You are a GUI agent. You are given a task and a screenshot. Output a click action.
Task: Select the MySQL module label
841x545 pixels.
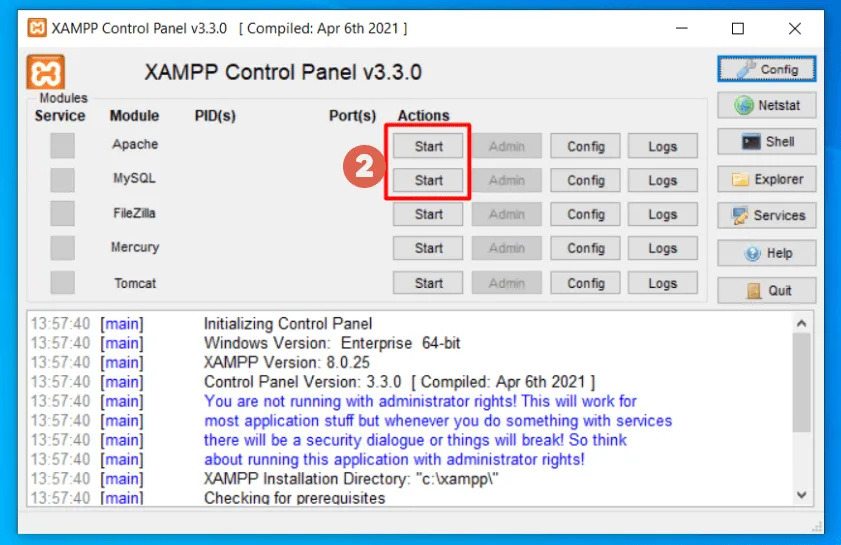tap(135, 178)
